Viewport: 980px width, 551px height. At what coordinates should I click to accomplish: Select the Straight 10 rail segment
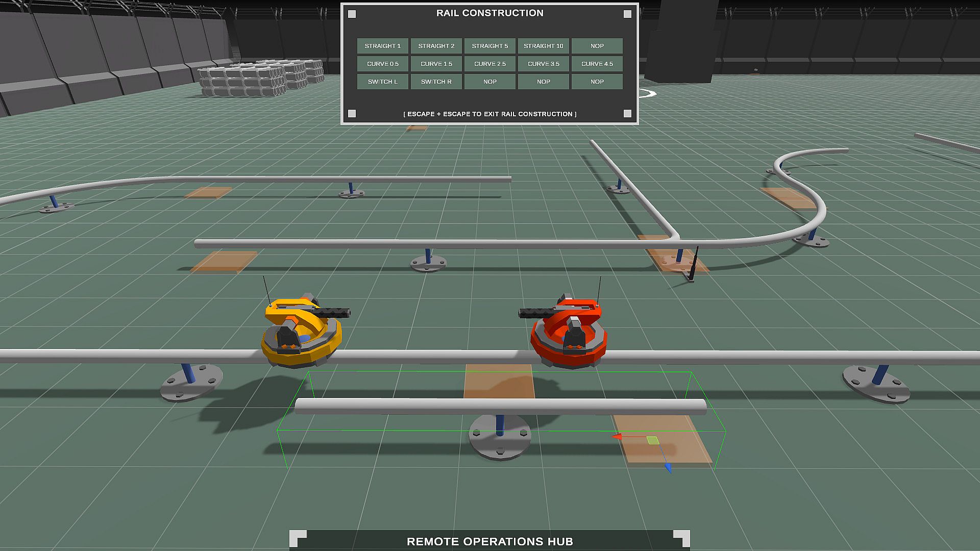pyautogui.click(x=543, y=46)
